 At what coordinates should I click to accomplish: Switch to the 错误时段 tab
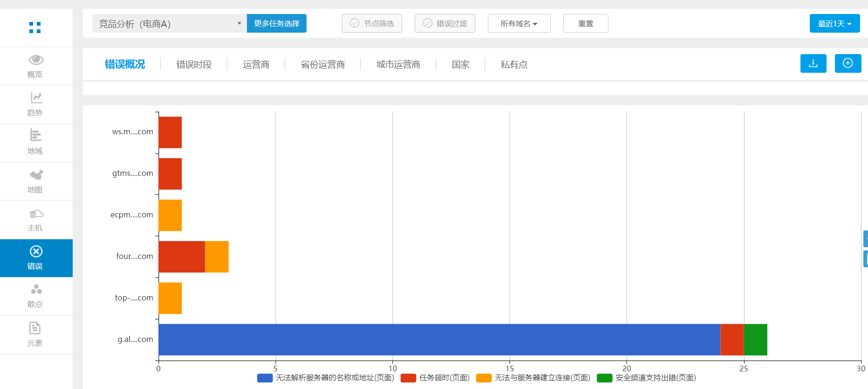tap(194, 64)
